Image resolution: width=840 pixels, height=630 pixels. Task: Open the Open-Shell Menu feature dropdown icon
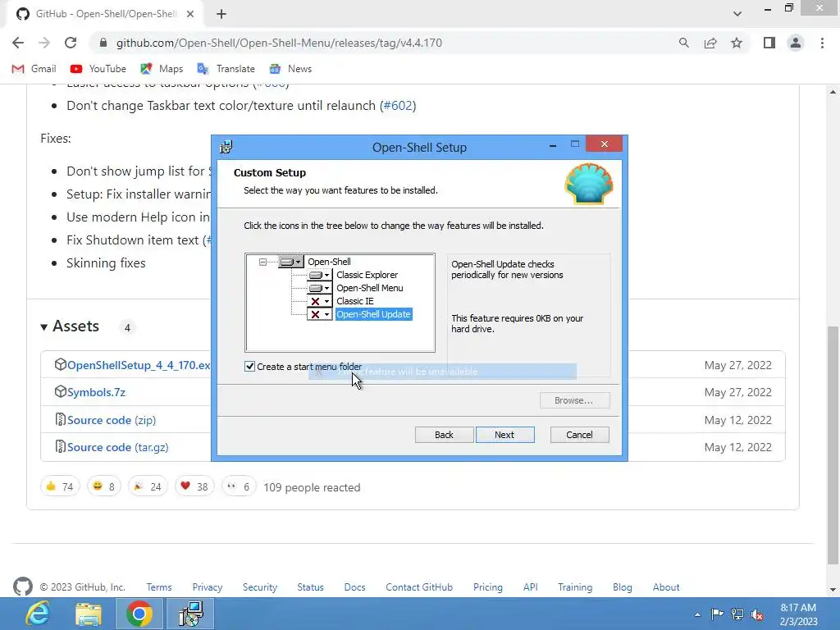click(319, 288)
